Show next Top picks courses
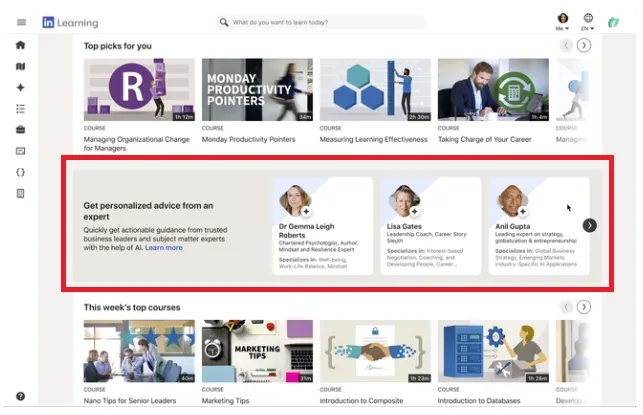Image resolution: width=643 pixels, height=415 pixels. coord(584,46)
